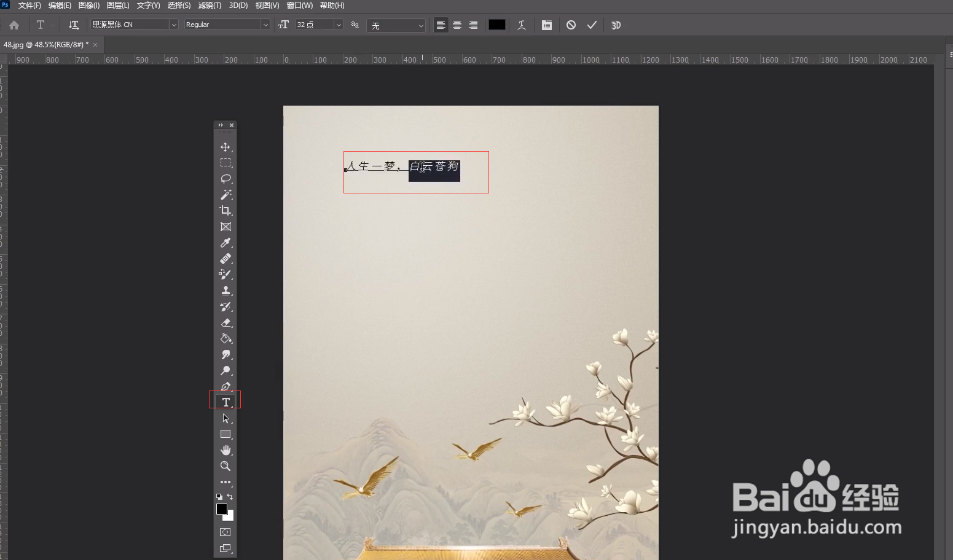The height and width of the screenshot is (560, 953).
Task: Reset to default foreground and background colors
Action: (x=219, y=497)
